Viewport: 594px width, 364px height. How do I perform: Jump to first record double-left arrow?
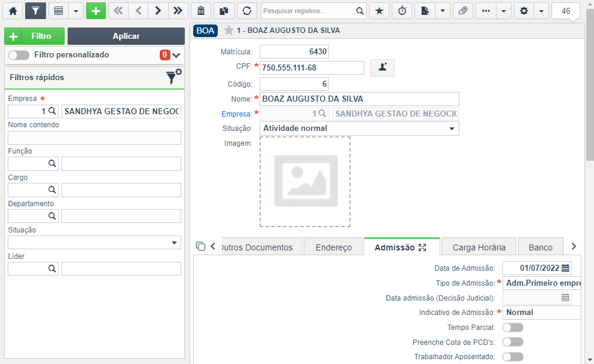pyautogui.click(x=118, y=11)
